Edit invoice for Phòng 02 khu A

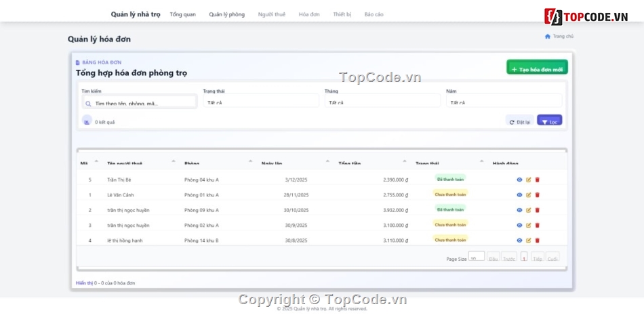[x=529, y=225]
